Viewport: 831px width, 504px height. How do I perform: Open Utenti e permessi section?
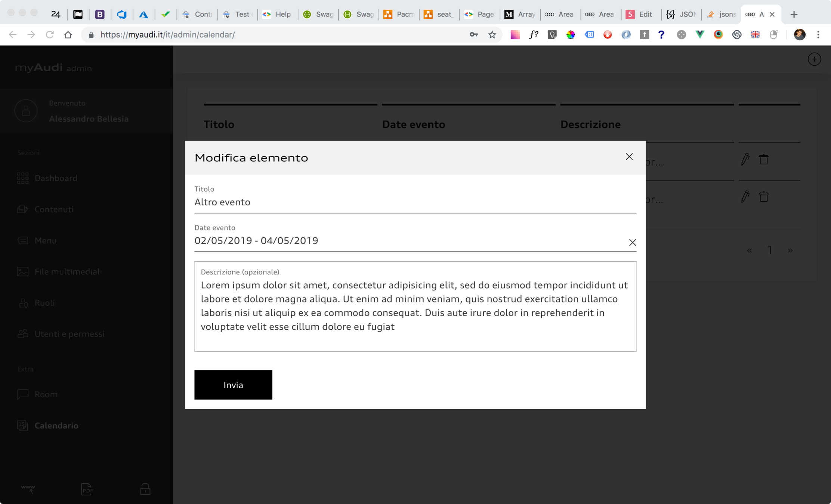[69, 334]
